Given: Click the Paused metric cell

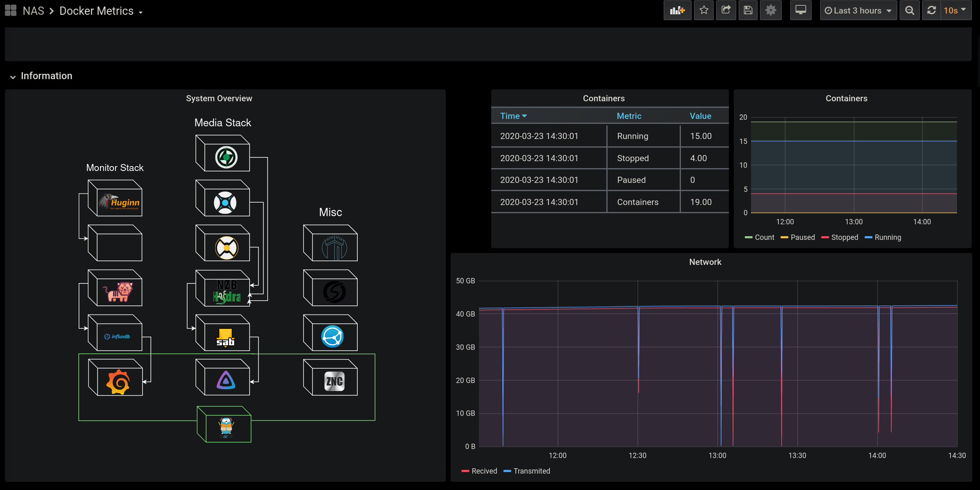Looking at the screenshot, I should tap(643, 180).
